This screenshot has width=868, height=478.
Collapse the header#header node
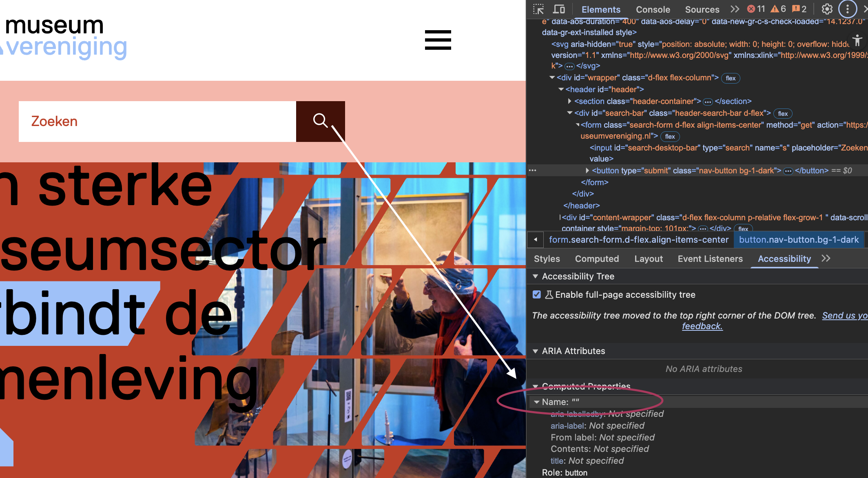(561, 89)
